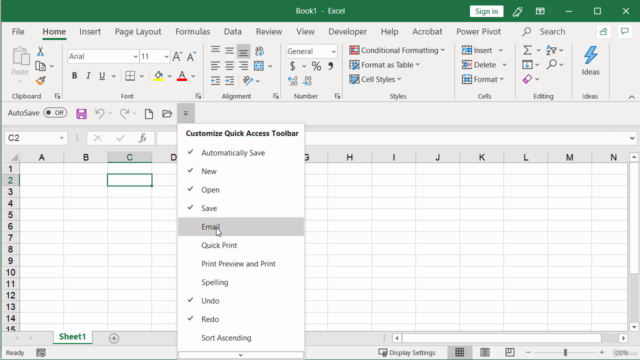Click the zoom slider handle

click(x=565, y=352)
